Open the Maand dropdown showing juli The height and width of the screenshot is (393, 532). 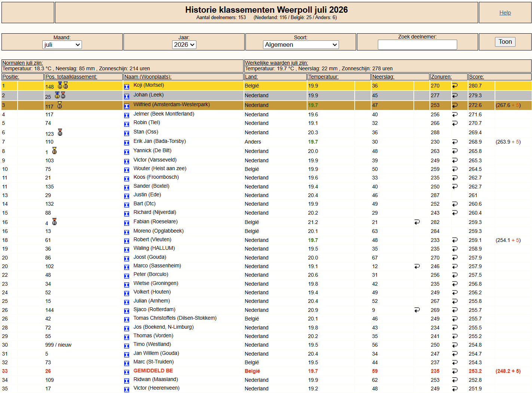[x=62, y=44]
